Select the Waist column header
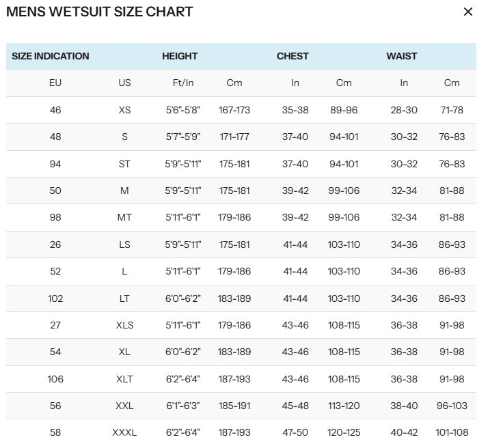The height and width of the screenshot is (448, 490). (402, 56)
